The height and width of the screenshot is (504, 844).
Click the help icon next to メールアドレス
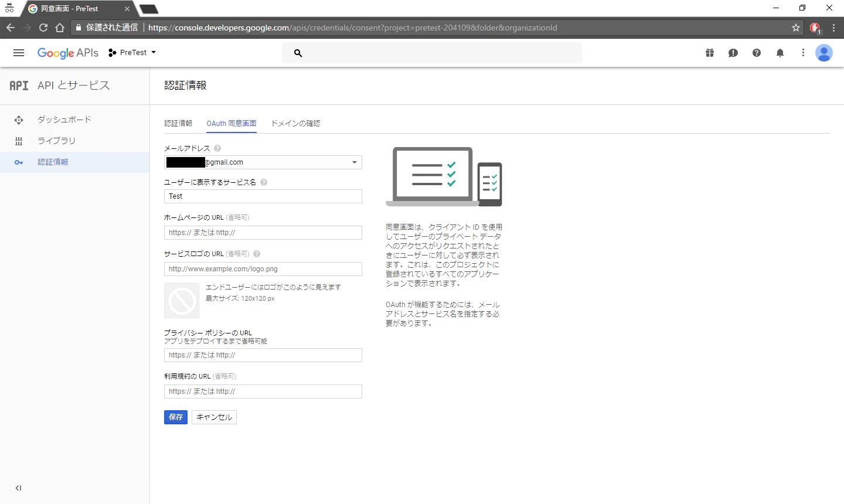pos(217,148)
